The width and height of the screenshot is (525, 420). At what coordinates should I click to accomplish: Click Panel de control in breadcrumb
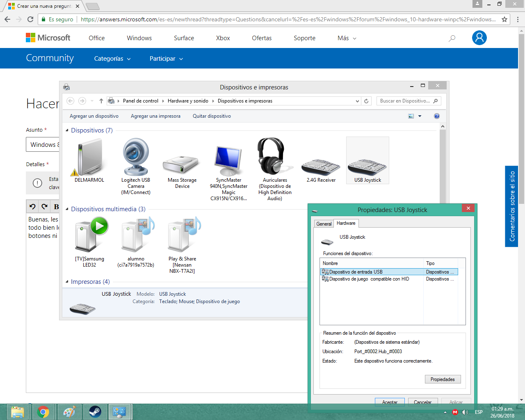[141, 101]
